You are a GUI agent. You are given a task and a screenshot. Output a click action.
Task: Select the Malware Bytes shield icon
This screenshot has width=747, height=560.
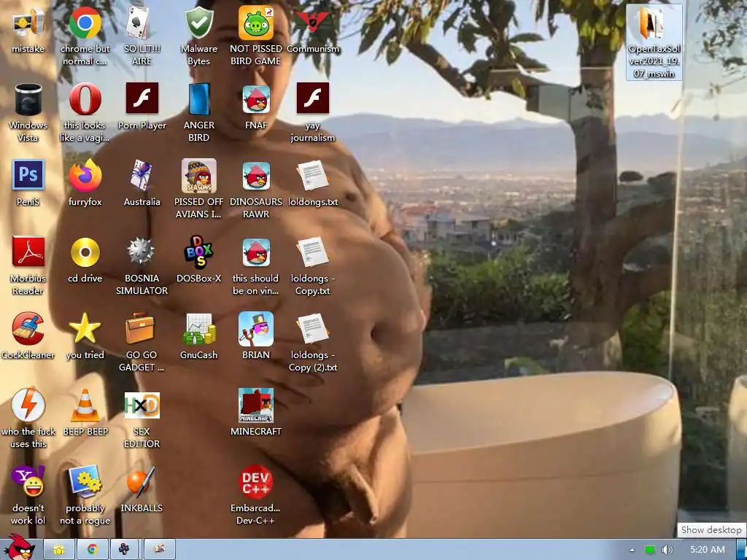pyautogui.click(x=198, y=36)
